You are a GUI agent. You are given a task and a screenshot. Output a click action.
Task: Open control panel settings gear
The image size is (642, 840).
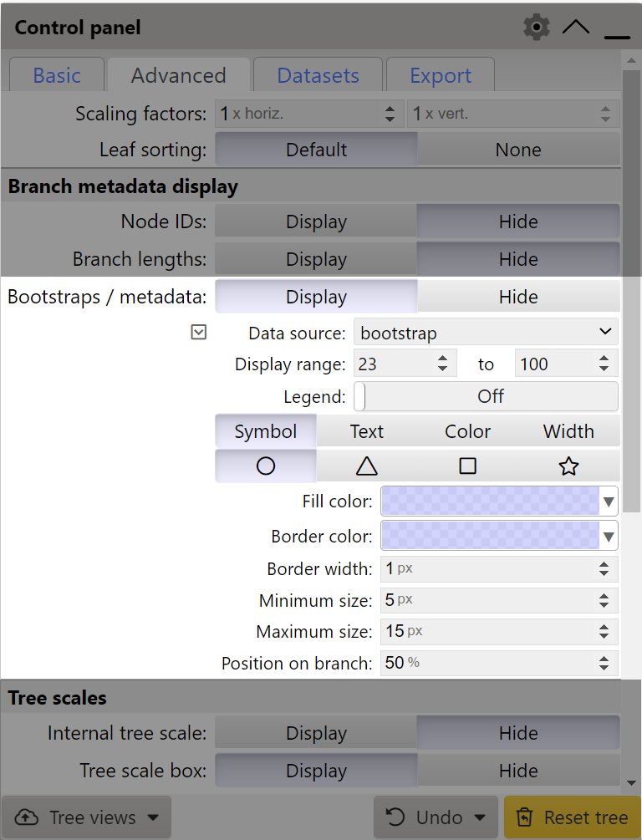[x=536, y=28]
